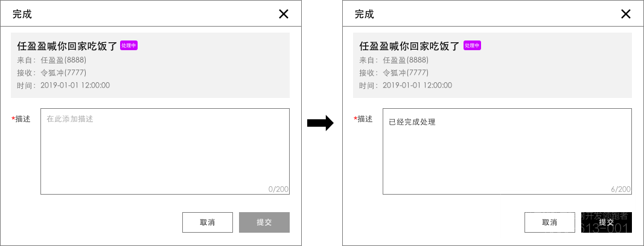Close the dialog with the empty description field

pyautogui.click(x=284, y=14)
